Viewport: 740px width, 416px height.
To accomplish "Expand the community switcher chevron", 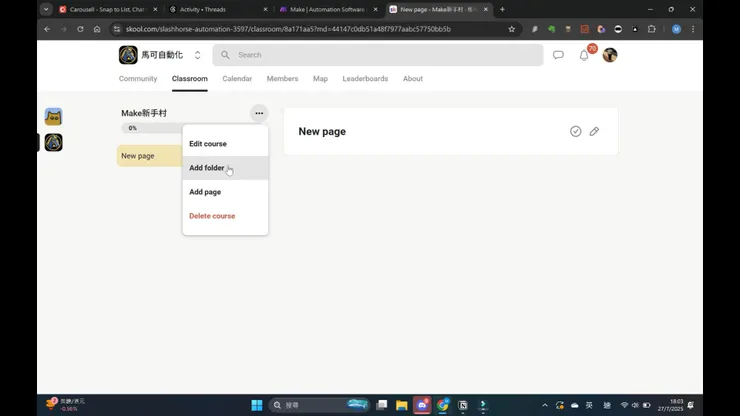I will [197, 55].
